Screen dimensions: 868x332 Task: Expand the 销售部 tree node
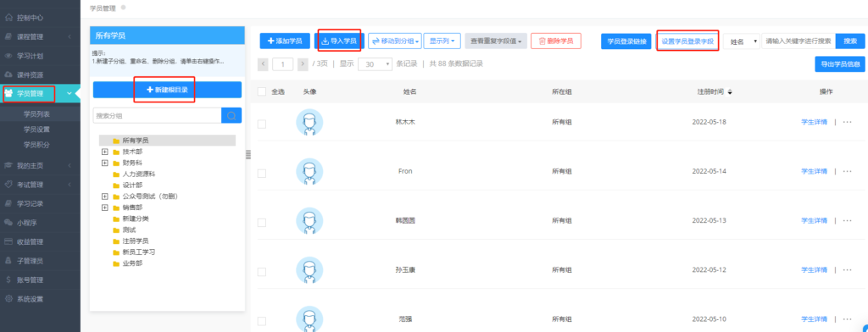(104, 207)
